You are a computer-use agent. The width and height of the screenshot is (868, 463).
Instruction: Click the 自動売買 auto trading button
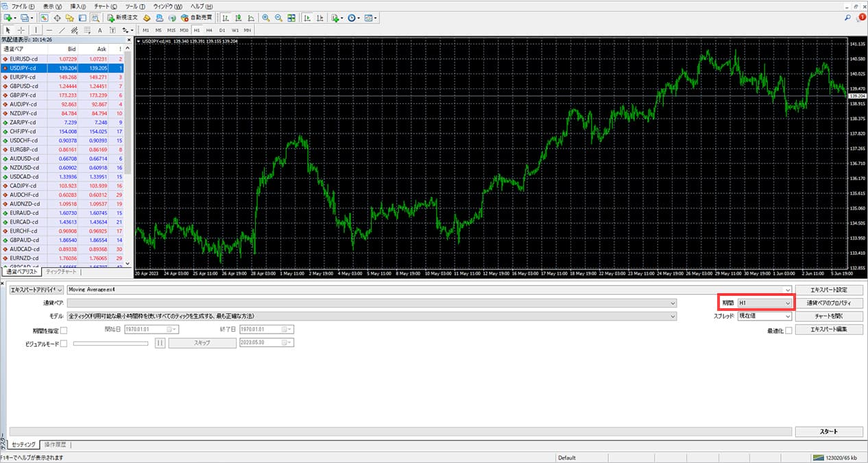197,17
